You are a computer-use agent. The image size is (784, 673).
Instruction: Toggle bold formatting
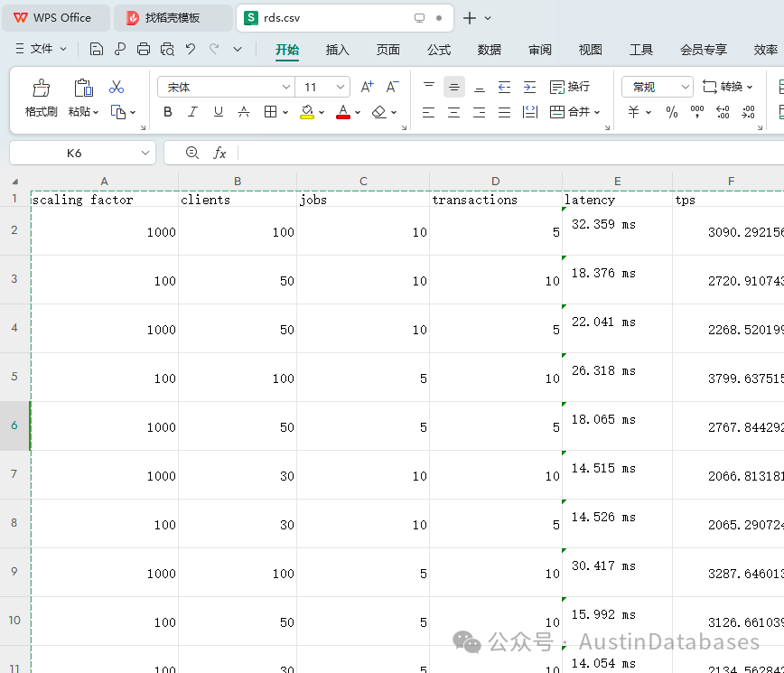[168, 112]
